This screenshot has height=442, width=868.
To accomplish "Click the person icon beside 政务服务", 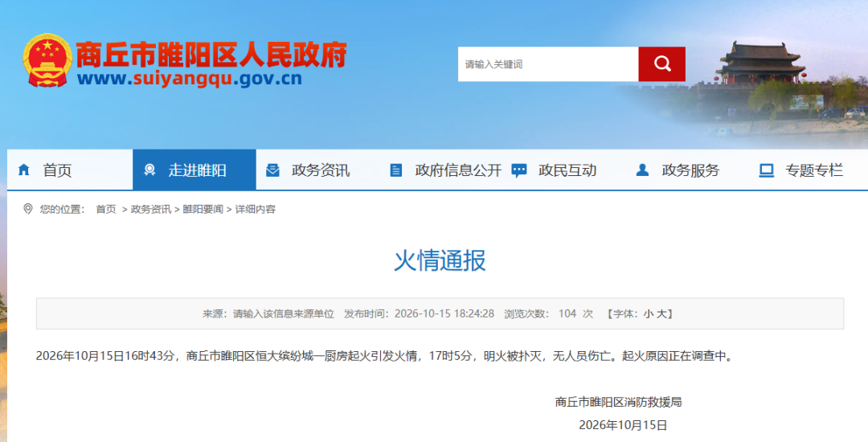I will click(642, 170).
